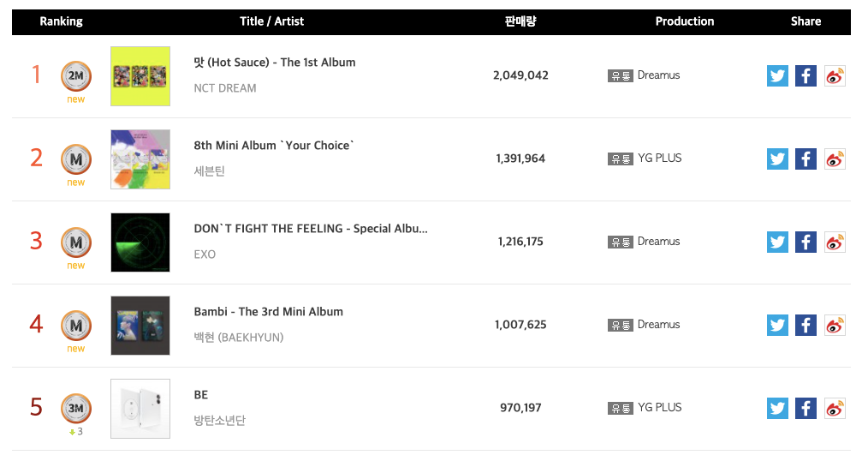Viewport: 868px width, 461px height.
Task: Click the 2M certification badge for rank 1
Action: [x=76, y=76]
